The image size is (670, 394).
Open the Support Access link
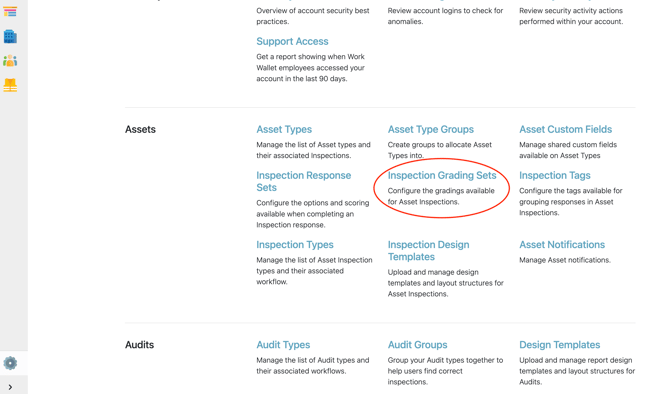(292, 41)
